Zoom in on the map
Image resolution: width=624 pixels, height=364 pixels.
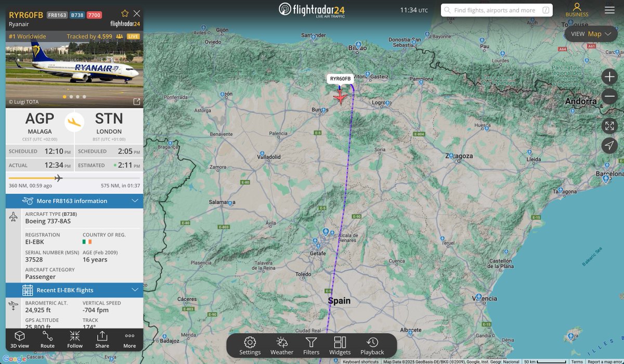[x=609, y=77]
